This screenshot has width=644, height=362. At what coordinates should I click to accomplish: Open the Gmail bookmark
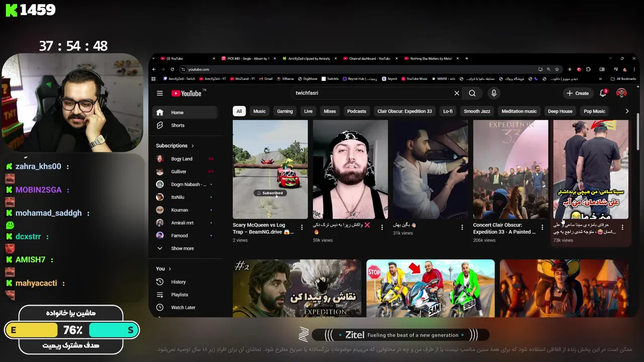point(265,79)
